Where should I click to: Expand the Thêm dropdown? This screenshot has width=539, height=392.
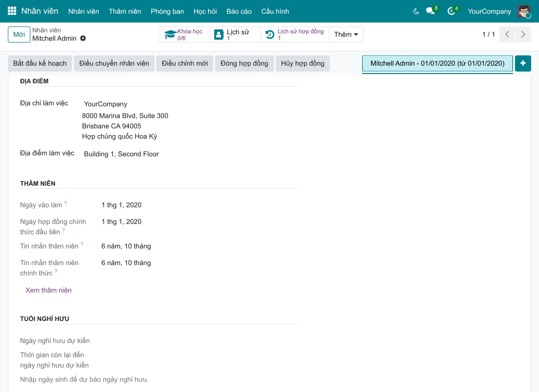(x=346, y=35)
